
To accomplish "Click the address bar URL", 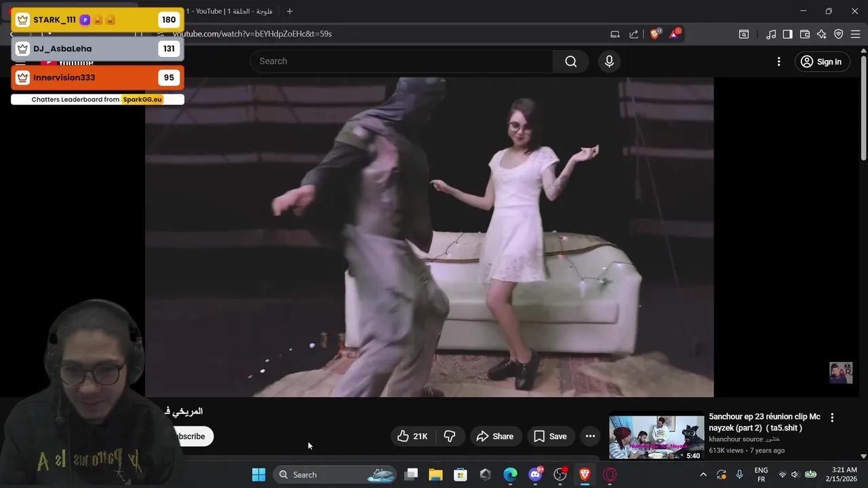I will click(x=252, y=34).
